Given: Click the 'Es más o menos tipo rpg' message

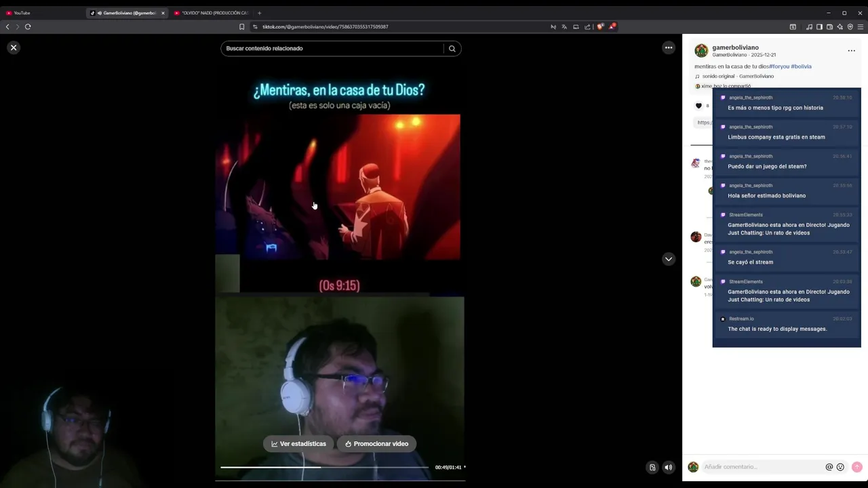Looking at the screenshot, I should pyautogui.click(x=775, y=108).
